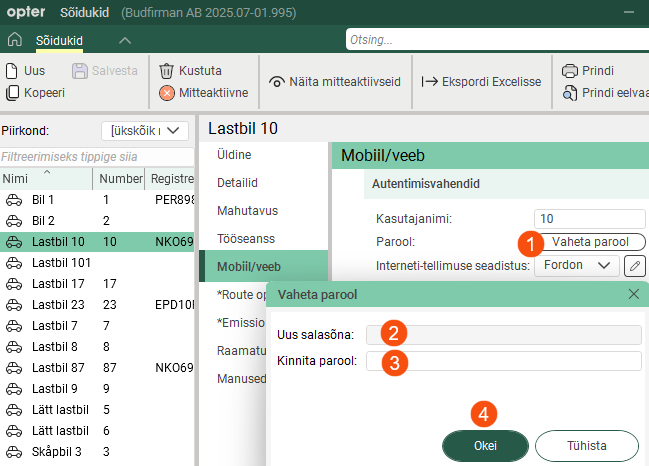Click the Vaheta parool button
This screenshot has height=466, width=649.
[x=590, y=242]
